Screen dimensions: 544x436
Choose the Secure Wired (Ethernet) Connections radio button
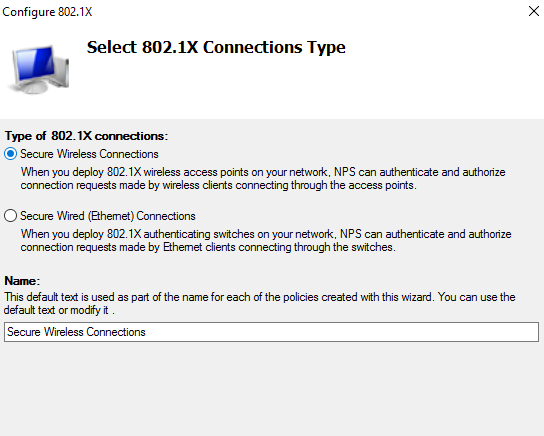(10, 216)
